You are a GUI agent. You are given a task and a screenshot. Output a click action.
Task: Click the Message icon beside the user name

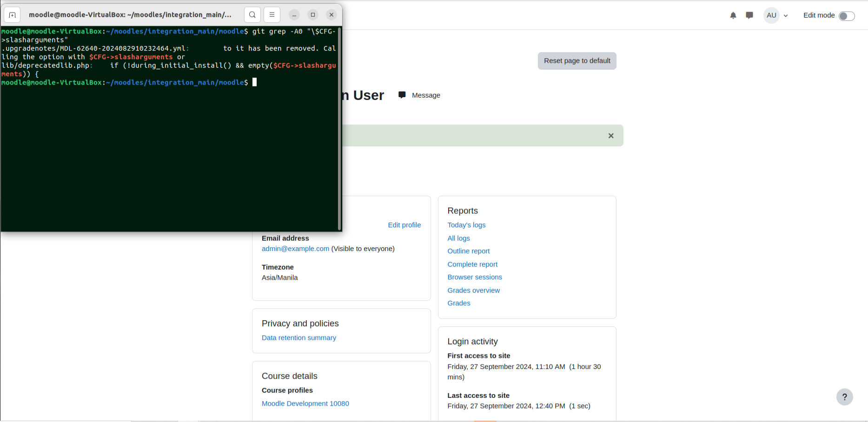(402, 95)
